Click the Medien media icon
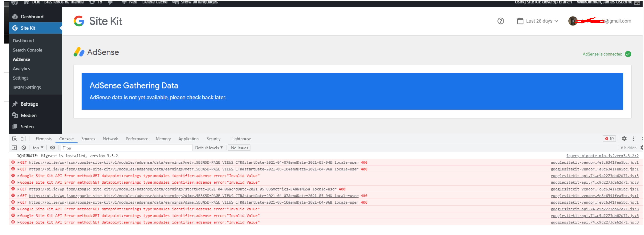This screenshot has width=644, height=235. tap(15, 115)
